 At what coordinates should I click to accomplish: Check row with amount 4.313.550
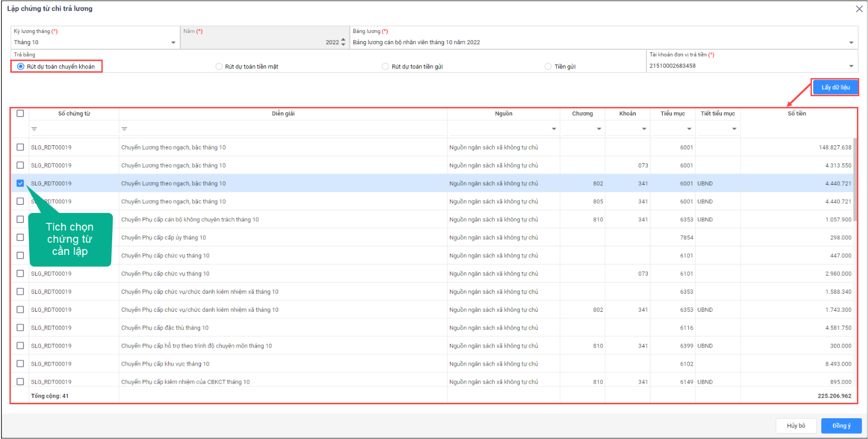click(x=20, y=165)
